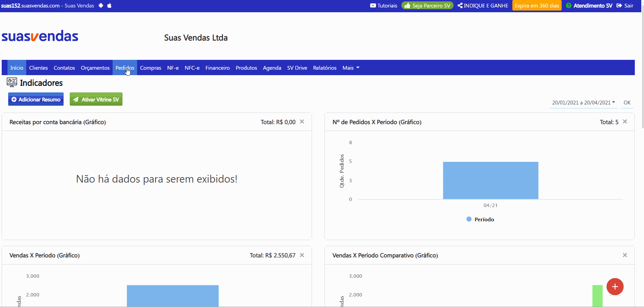Close Vendas X Período Comparativo panel
The image size is (644, 307).
625,255
